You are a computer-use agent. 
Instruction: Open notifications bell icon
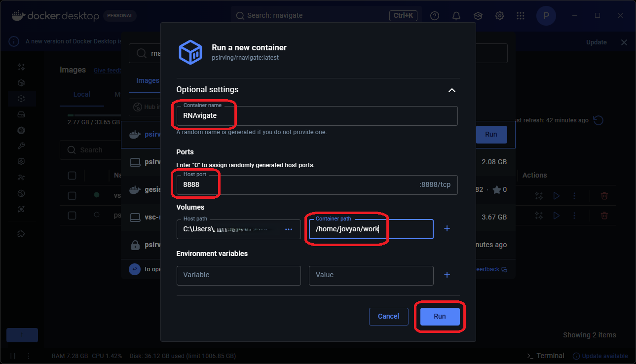click(456, 16)
